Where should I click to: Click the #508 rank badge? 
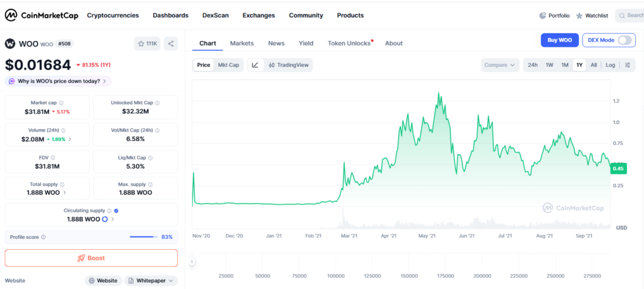tap(64, 43)
